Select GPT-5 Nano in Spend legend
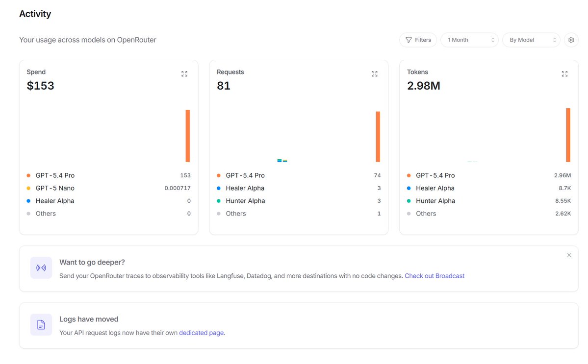Image resolution: width=588 pixels, height=364 pixels. (x=55, y=188)
